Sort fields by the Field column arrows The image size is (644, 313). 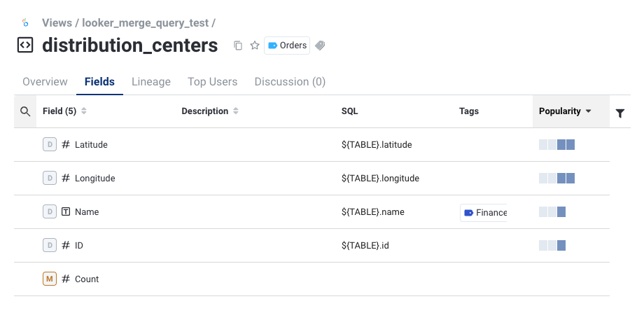coord(84,111)
